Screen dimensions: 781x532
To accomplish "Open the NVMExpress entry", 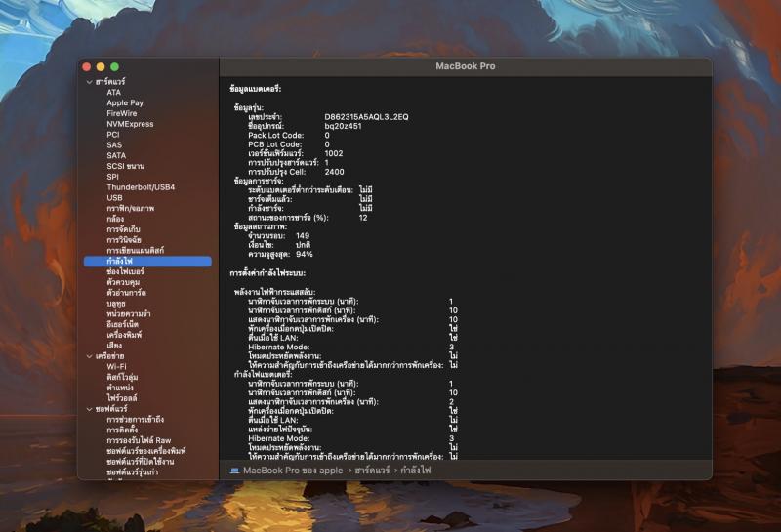I will pyautogui.click(x=130, y=124).
